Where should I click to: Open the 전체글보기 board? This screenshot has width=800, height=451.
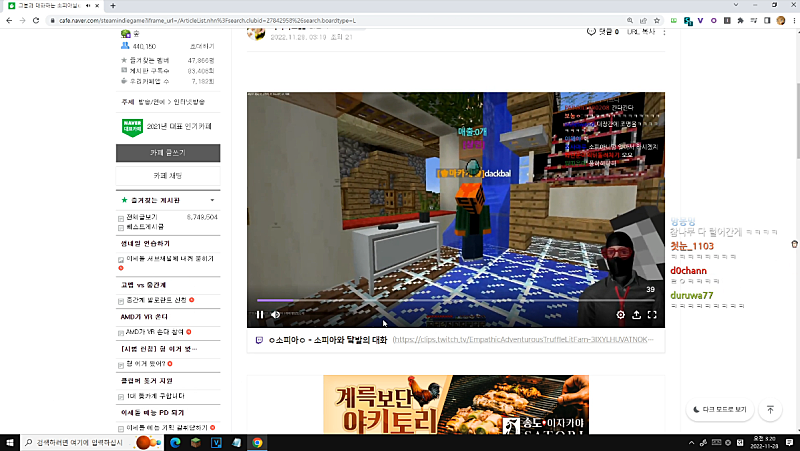tap(142, 217)
